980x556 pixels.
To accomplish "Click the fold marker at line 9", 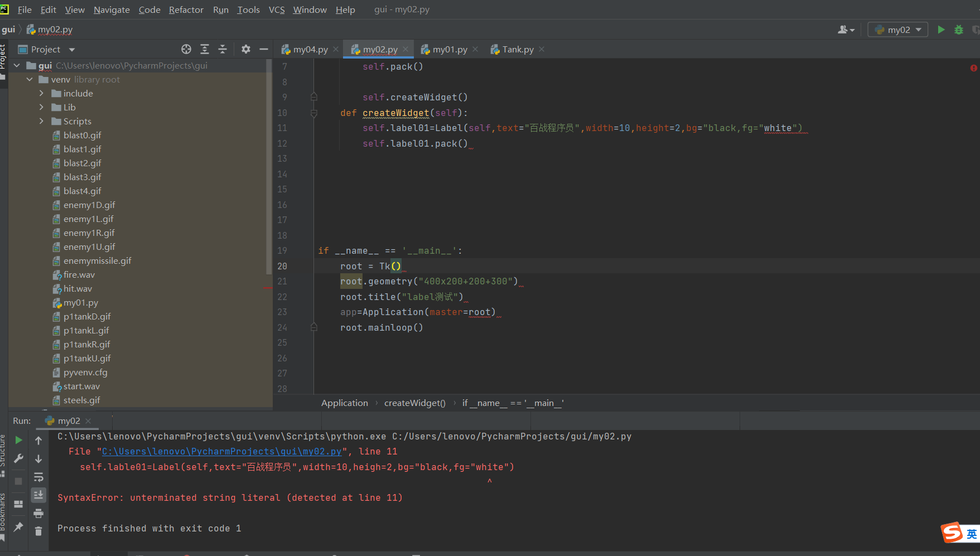I will tap(314, 97).
